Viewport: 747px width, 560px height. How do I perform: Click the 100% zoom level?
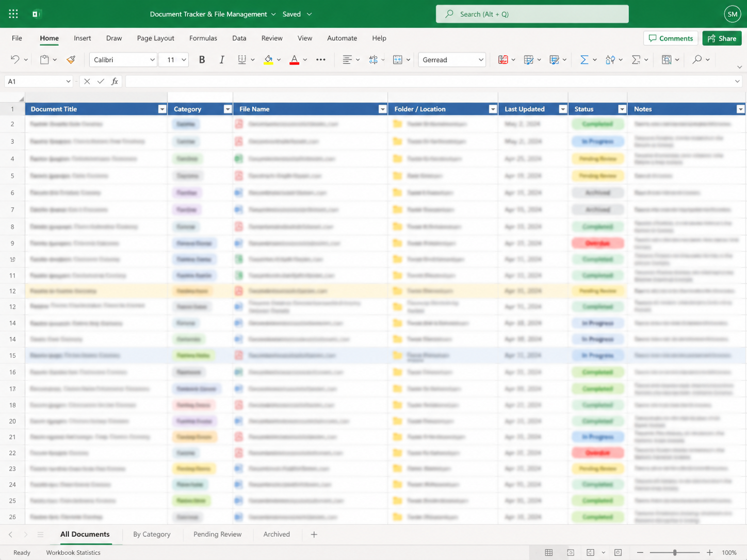[x=729, y=552]
